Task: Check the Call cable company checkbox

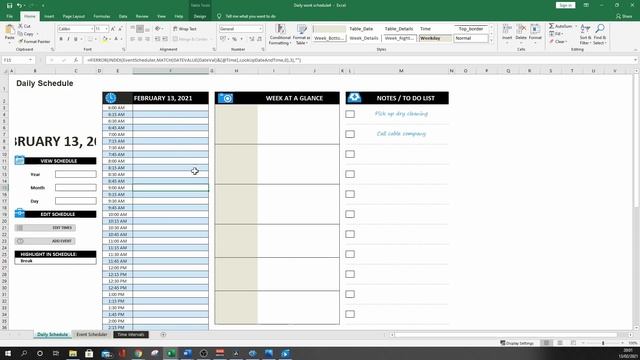Action: click(350, 134)
